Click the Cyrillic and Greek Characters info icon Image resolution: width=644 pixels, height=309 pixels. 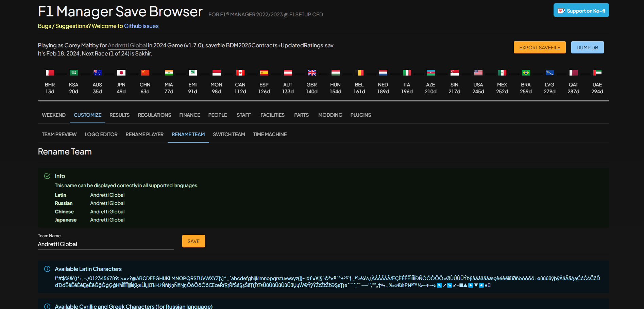point(47,306)
